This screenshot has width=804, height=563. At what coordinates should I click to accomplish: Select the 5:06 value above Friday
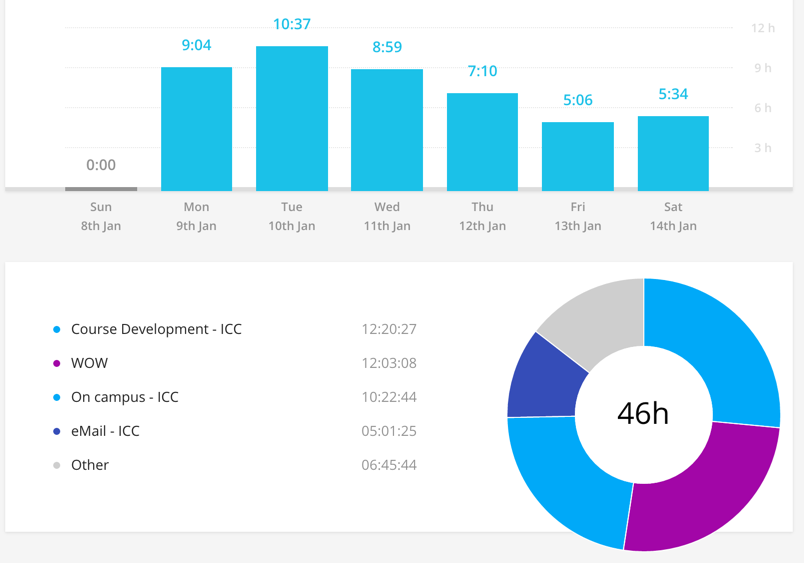tap(578, 100)
